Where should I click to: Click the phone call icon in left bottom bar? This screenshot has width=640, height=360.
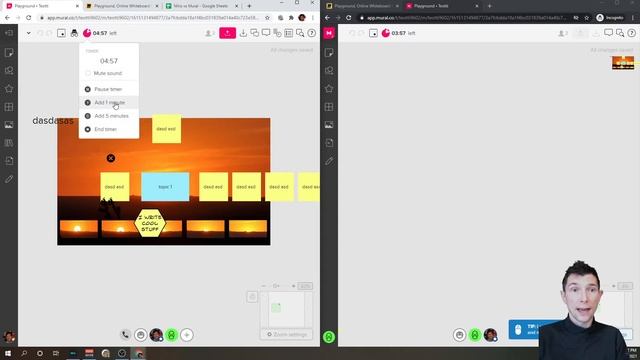point(125,335)
